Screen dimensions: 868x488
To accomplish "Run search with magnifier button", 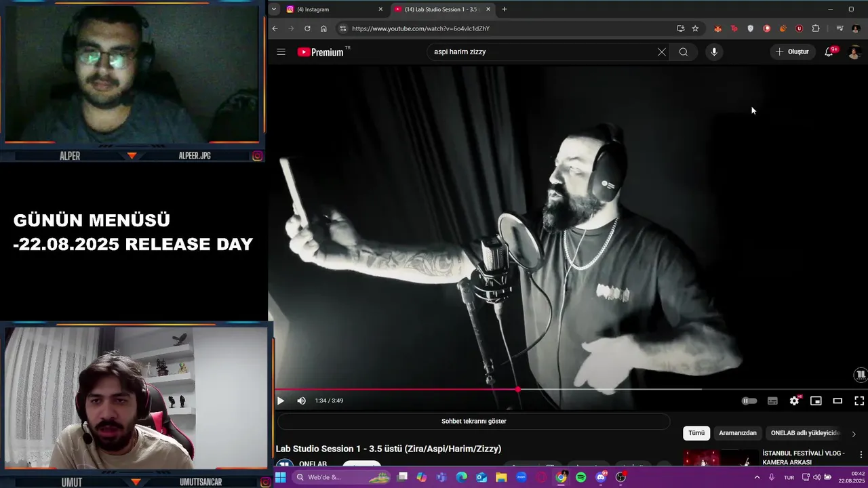I will coord(684,52).
